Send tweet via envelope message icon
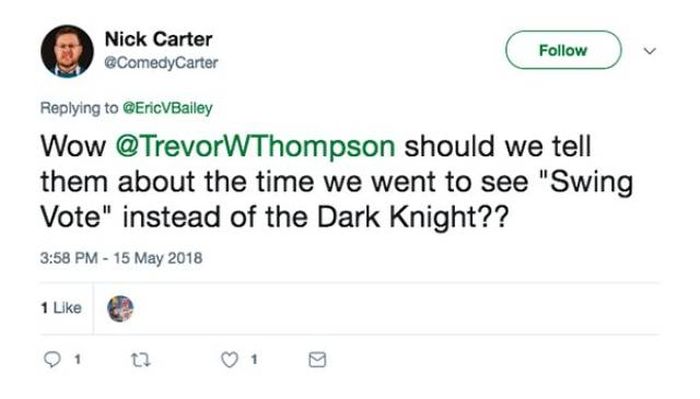Viewport: 700px width, 399px height. 317,360
